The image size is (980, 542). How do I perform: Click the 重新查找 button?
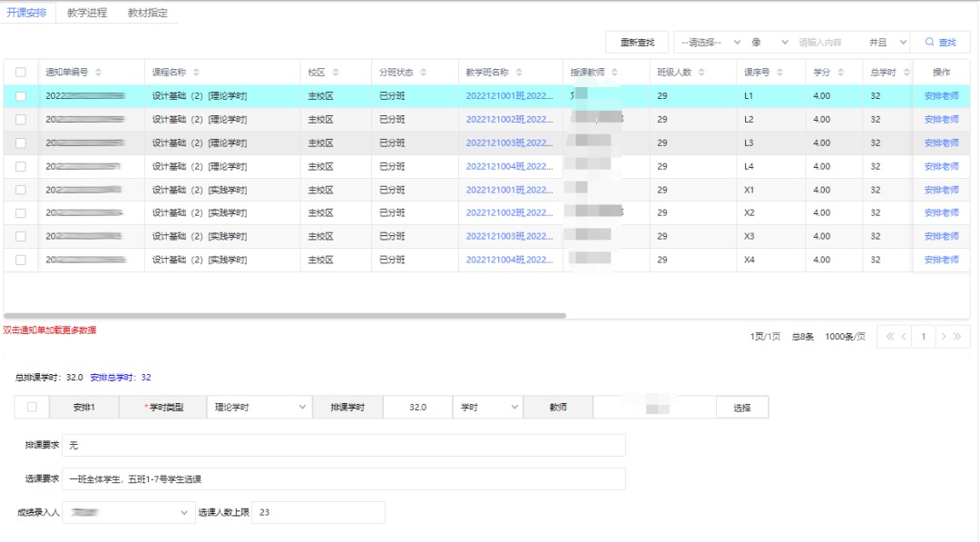637,43
